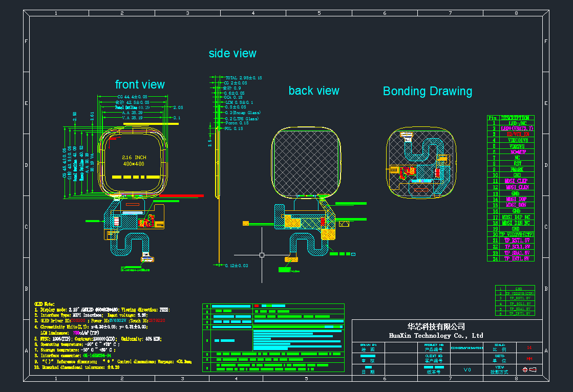Select the red MM units value
Screen dimensions: 573x392
pyautogui.click(x=529, y=359)
